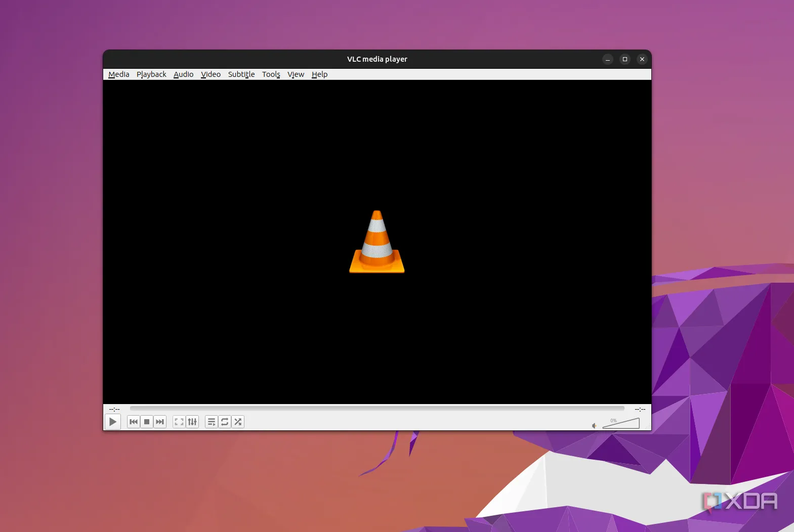Screen dimensions: 794x532
Task: Open the Tools menu
Action: click(271, 74)
